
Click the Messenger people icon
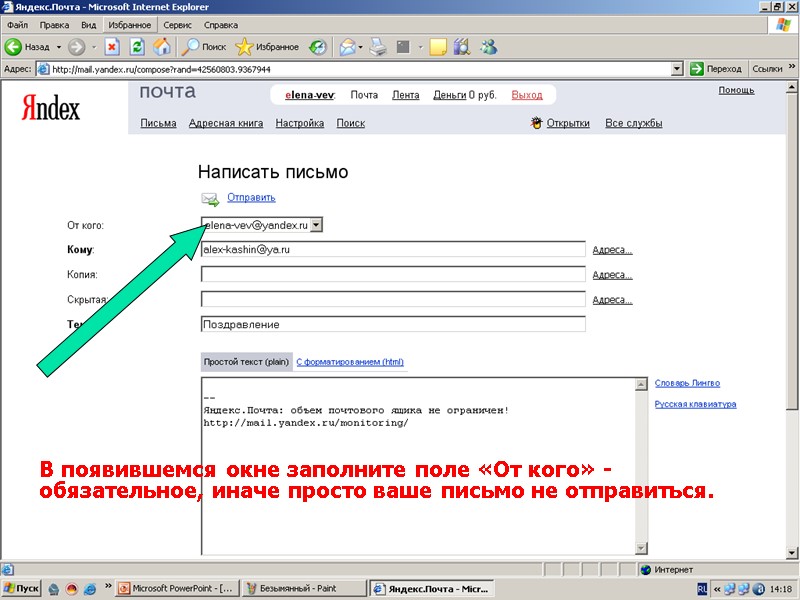click(488, 47)
